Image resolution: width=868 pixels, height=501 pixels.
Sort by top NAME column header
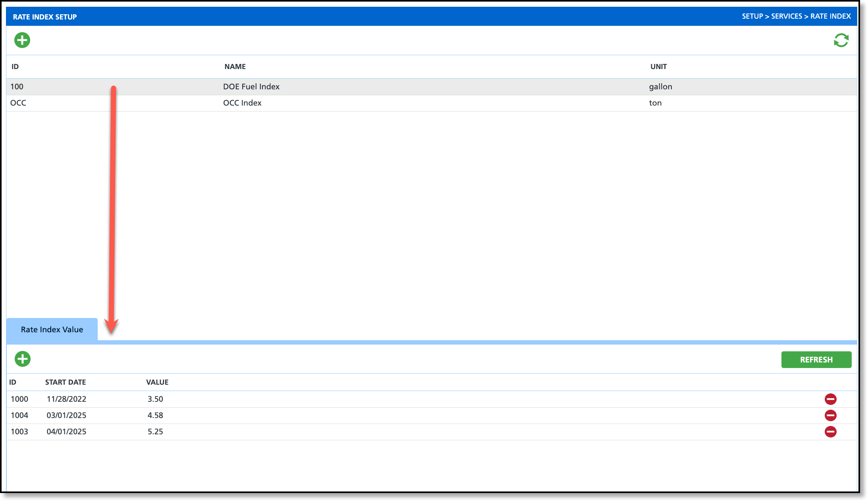click(235, 67)
